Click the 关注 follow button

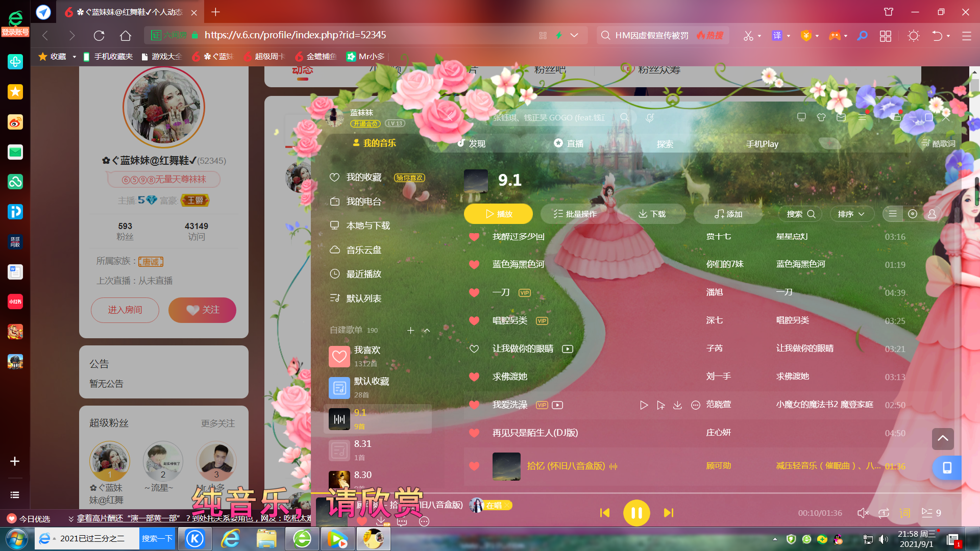(x=203, y=310)
